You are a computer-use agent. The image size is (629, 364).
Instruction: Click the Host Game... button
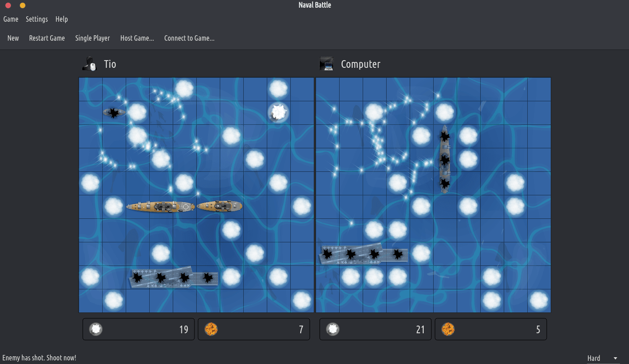[137, 38]
